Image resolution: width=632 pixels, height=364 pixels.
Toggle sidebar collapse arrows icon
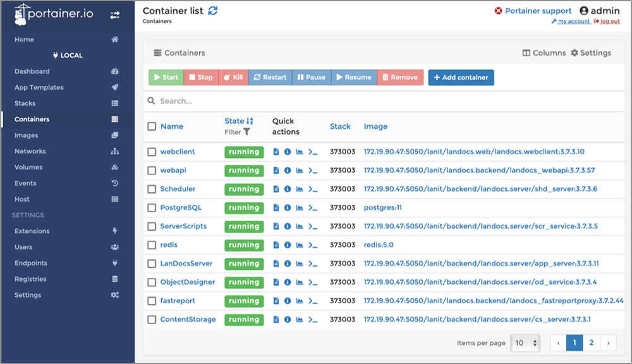click(x=115, y=15)
